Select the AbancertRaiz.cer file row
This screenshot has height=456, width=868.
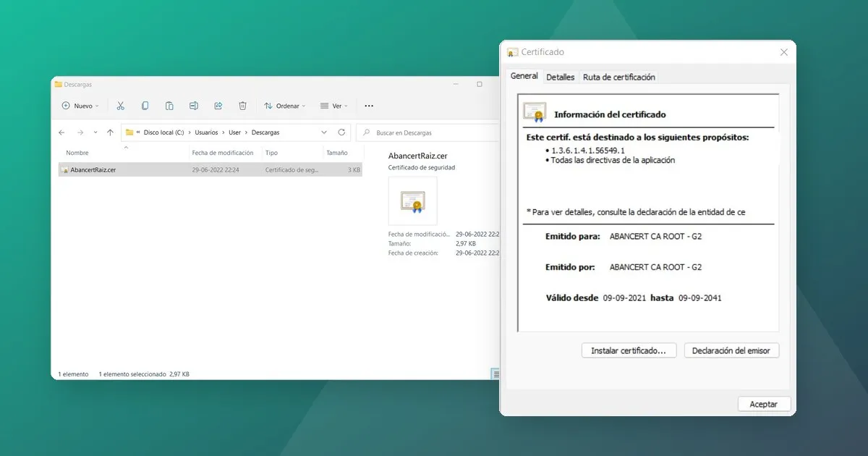[x=210, y=169]
